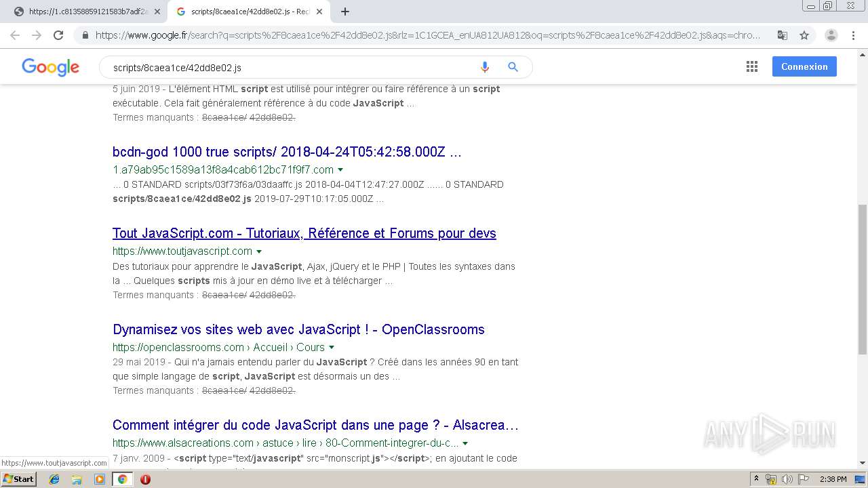Click the Chrome address bar URL

click(x=427, y=35)
